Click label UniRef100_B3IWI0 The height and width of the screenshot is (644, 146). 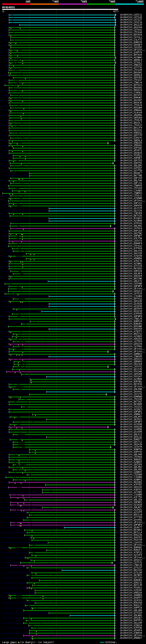pos(131,218)
